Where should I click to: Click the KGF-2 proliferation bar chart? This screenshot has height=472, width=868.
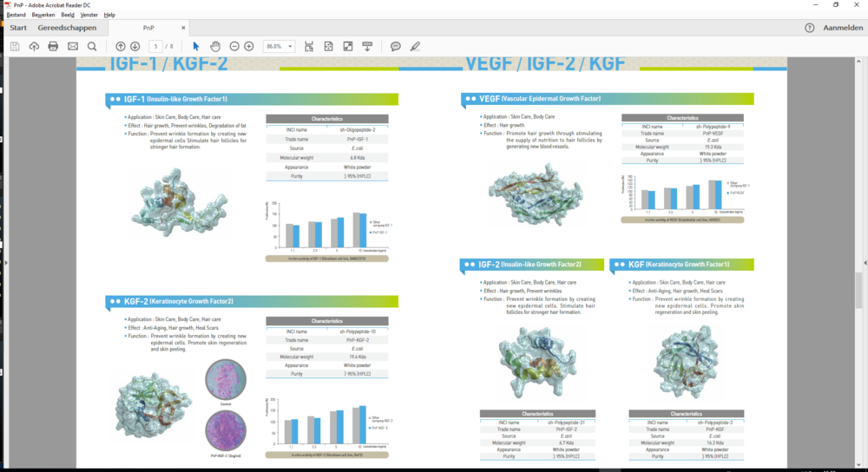(x=329, y=424)
